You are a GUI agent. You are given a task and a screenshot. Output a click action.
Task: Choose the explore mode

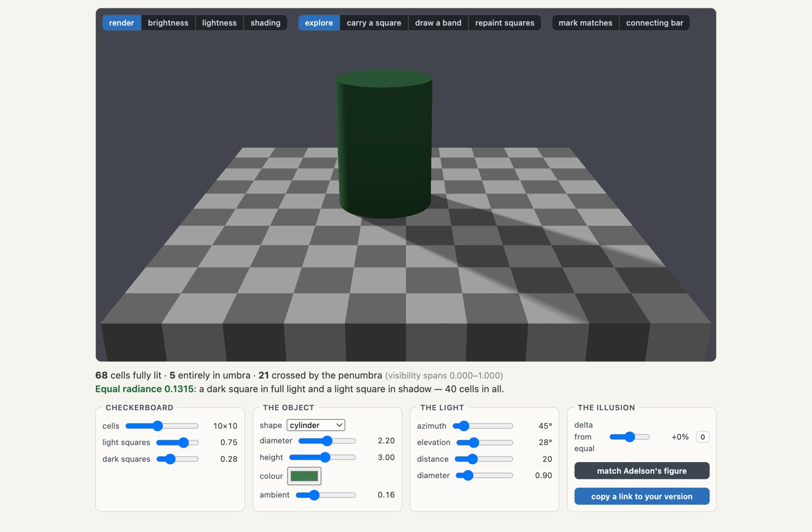click(x=319, y=23)
